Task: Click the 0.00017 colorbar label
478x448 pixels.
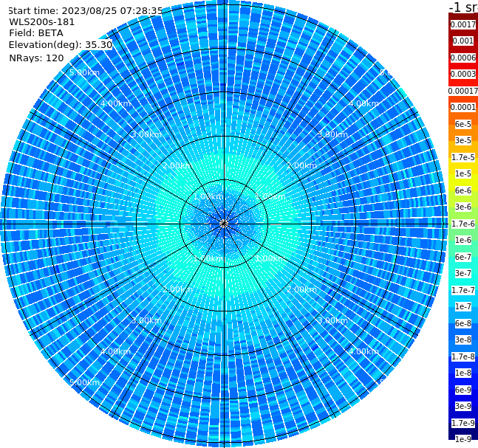Action: click(x=463, y=91)
